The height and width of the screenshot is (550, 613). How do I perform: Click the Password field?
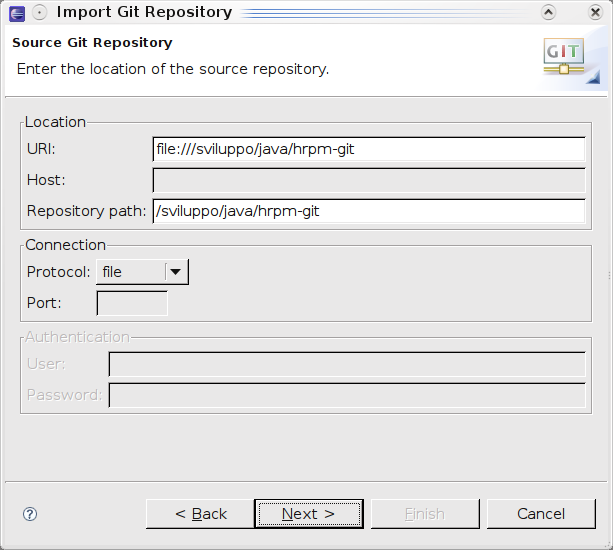pos(347,395)
